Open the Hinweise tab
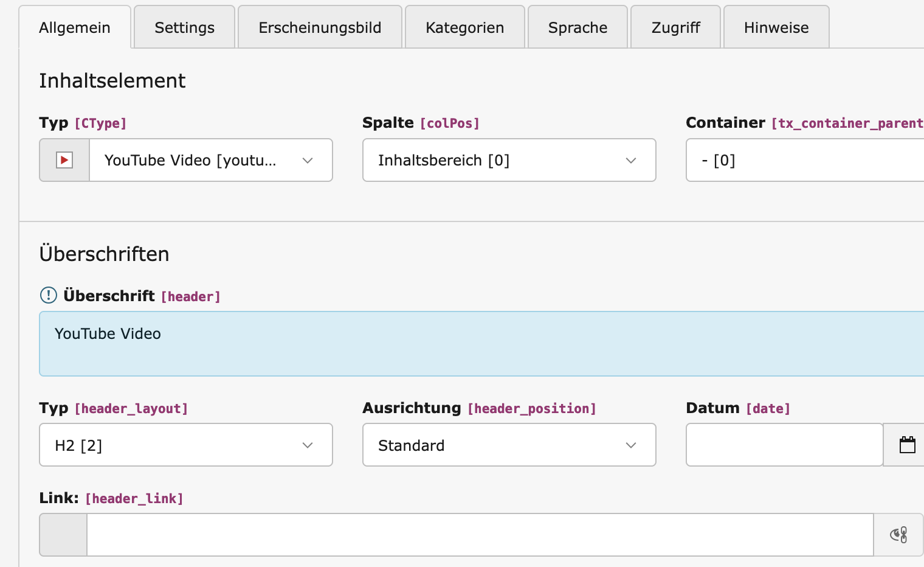Image resolution: width=924 pixels, height=567 pixels. [x=776, y=27]
